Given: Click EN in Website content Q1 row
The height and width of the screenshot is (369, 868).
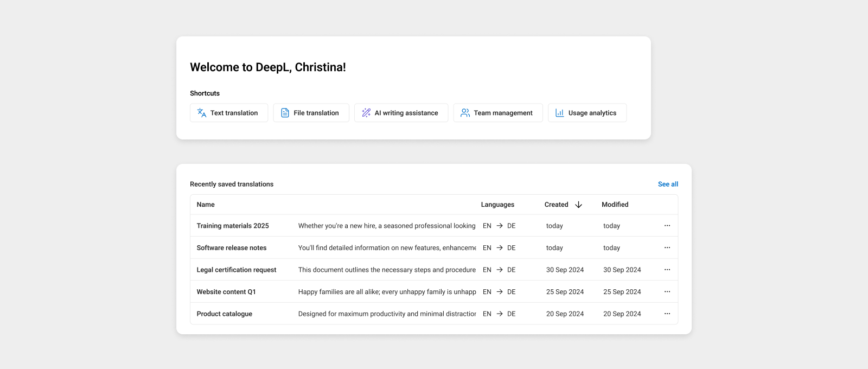Looking at the screenshot, I should 487,291.
